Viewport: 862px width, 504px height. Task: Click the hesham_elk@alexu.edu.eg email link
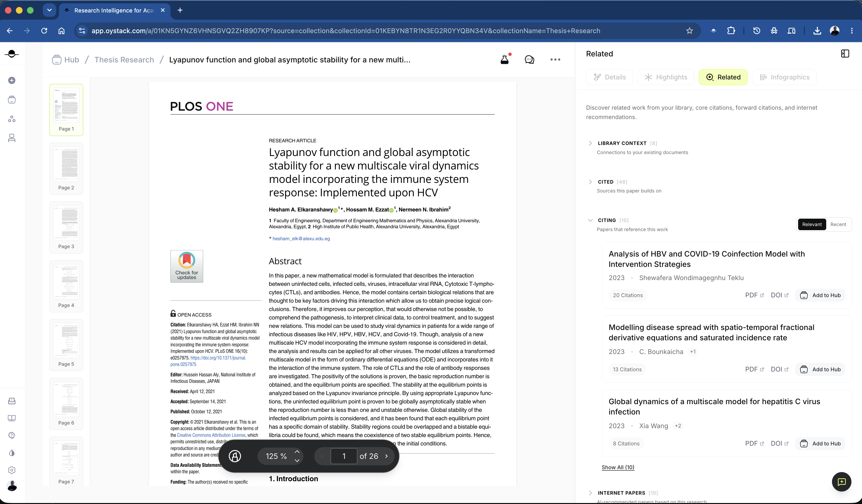(301, 239)
